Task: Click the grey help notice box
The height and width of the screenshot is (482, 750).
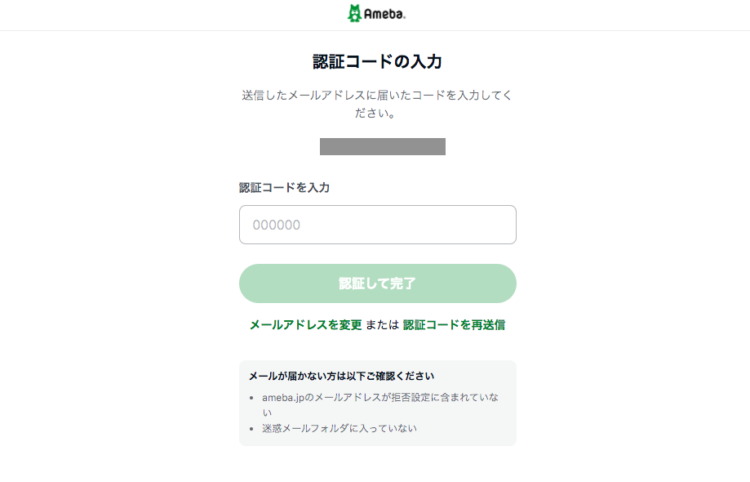Action: [x=377, y=403]
